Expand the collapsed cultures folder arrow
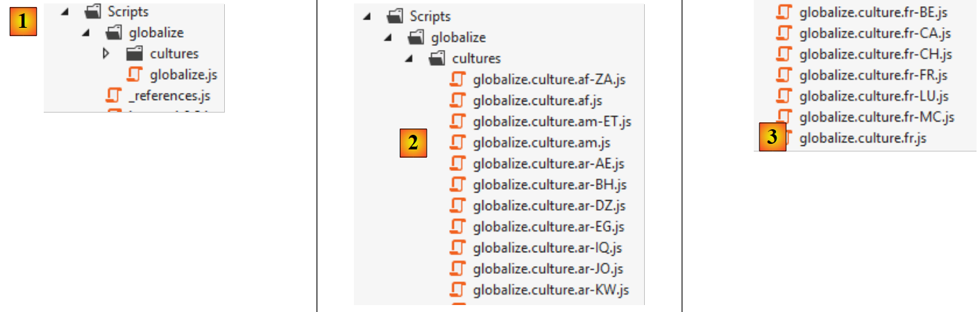 pyautogui.click(x=105, y=54)
